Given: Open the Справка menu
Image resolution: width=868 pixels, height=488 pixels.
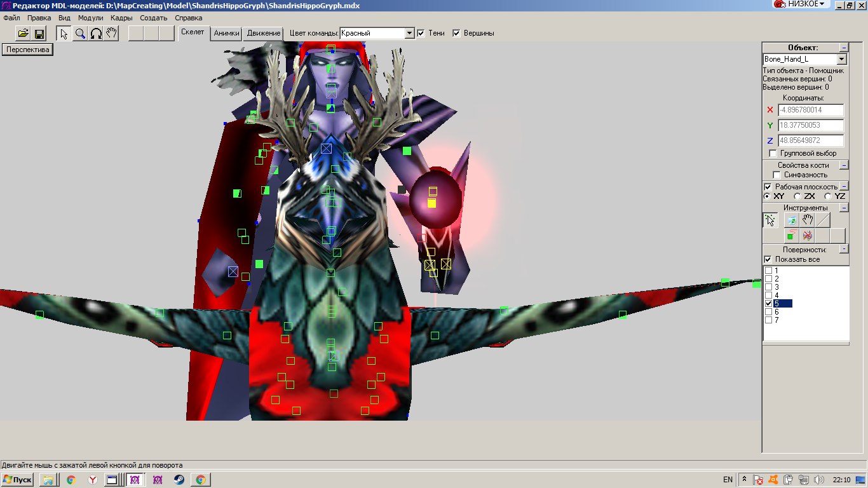Looking at the screenshot, I should click(188, 18).
